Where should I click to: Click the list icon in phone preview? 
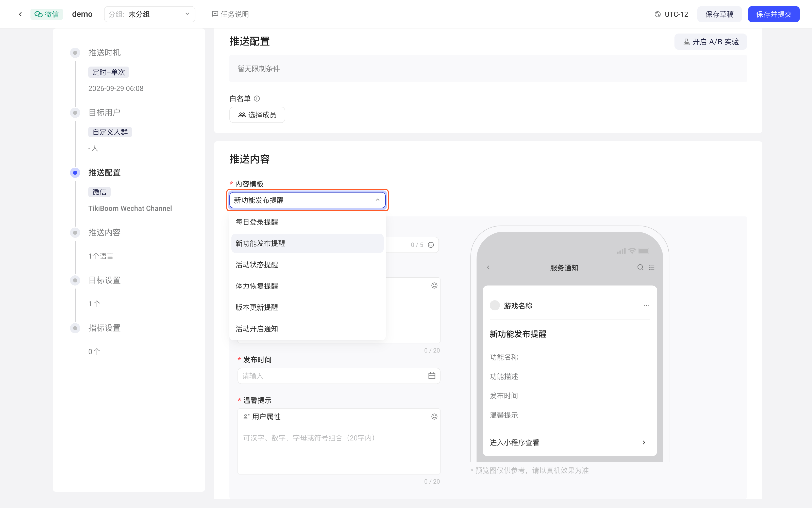(652, 267)
